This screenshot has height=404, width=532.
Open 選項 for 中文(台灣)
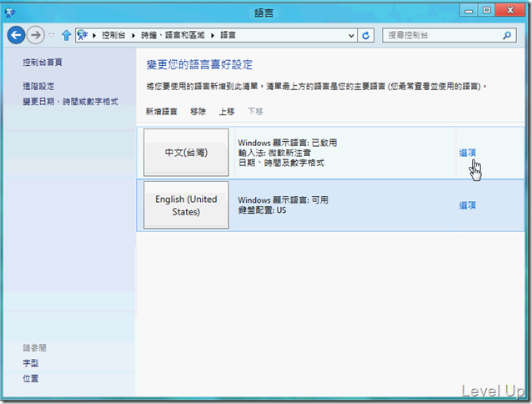tap(468, 153)
